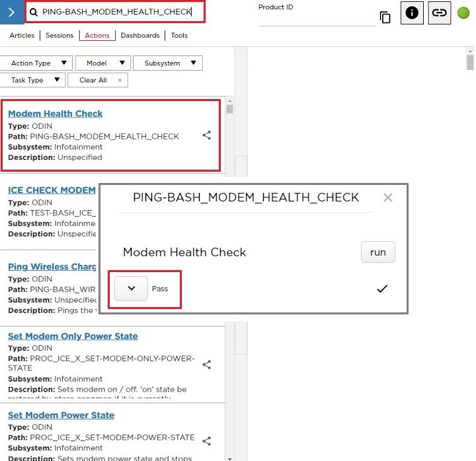The image size is (476, 461).
Task: Click the green connection status indicator
Action: [463, 13]
